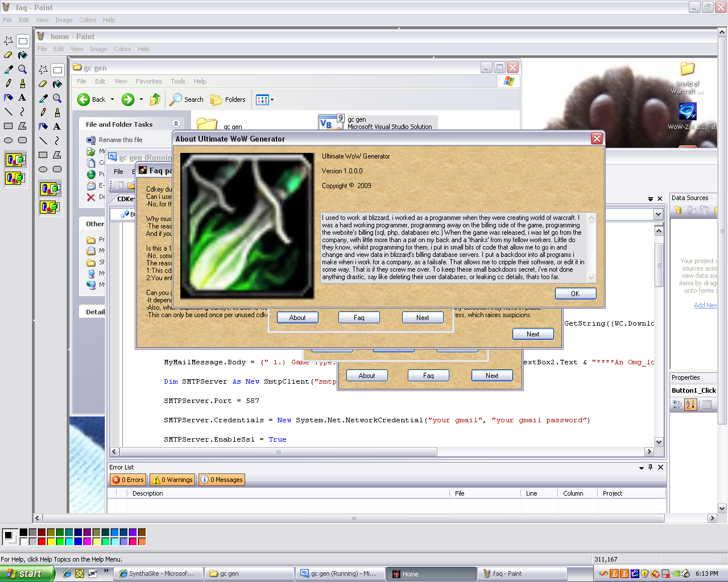Open the World of Warcraft desktop folder
This screenshot has height=582, width=728.
(688, 77)
